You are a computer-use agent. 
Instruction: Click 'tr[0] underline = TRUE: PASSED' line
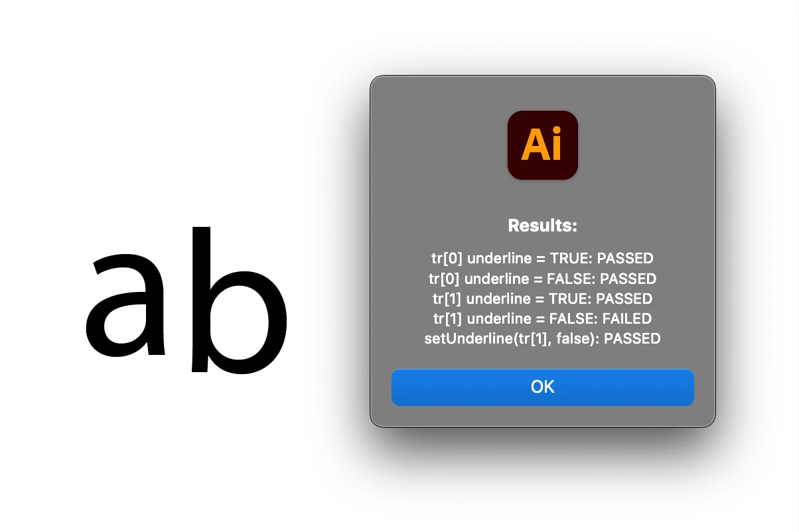(x=542, y=259)
